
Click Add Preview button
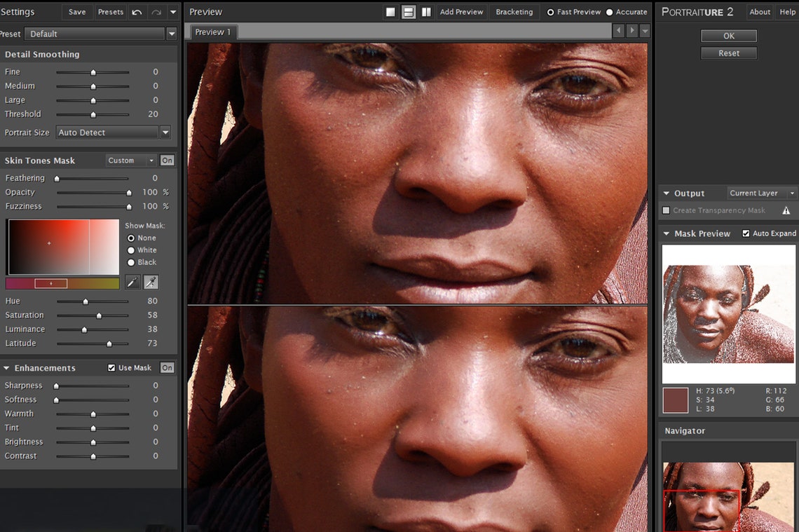[461, 12]
